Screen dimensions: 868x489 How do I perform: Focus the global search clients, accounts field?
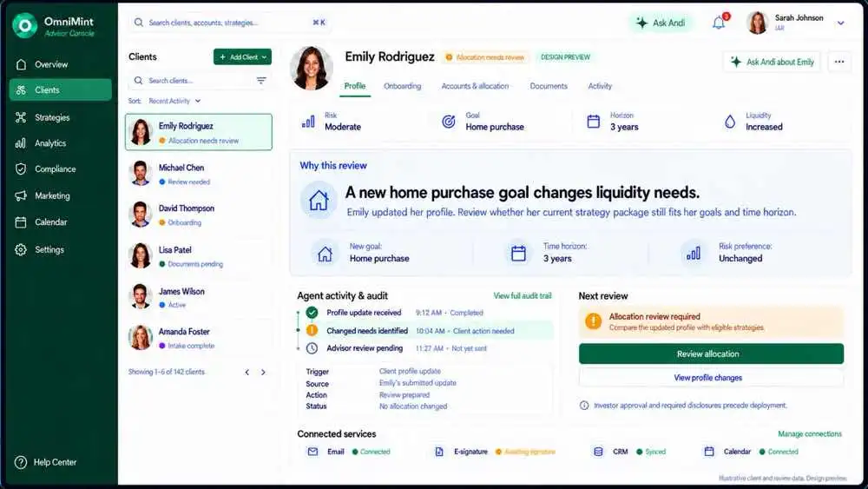pos(230,23)
